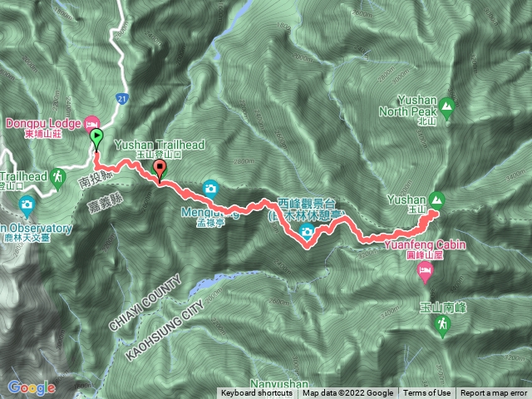Image resolution: width=532 pixels, height=399 pixels.
Task: Click the hiker trailhead icon near Dongpu
Action: point(57,178)
